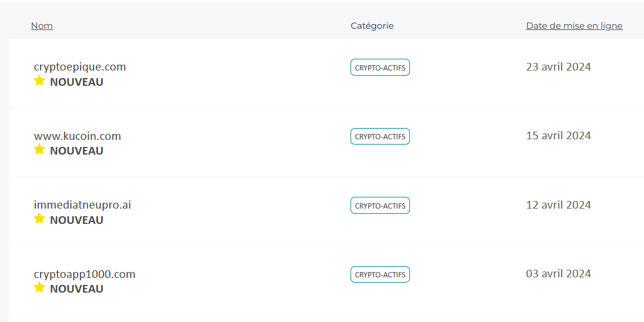Open the cryptoapp1000.com entry
This screenshot has width=644, height=322.
[85, 274]
